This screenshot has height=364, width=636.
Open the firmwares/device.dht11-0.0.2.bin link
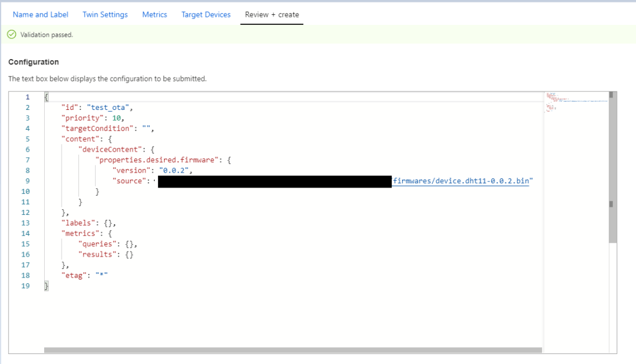point(460,181)
